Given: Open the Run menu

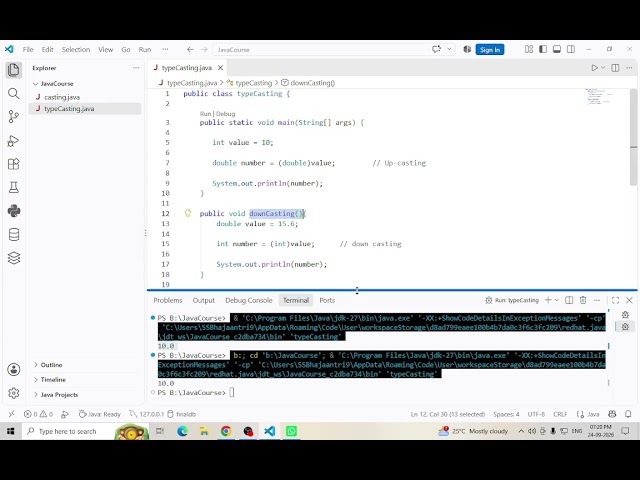Looking at the screenshot, I should pos(145,49).
